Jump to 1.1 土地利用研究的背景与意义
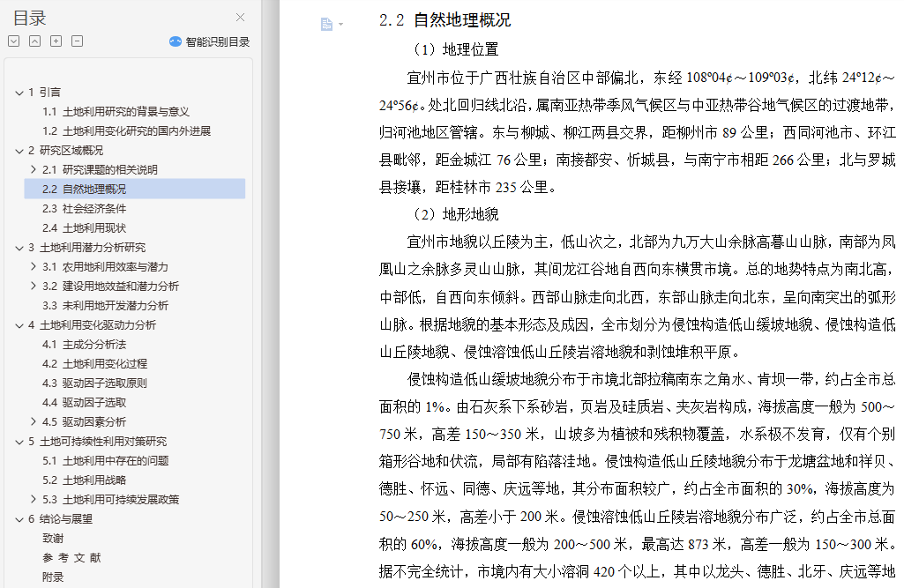904x588 pixels. (x=116, y=112)
